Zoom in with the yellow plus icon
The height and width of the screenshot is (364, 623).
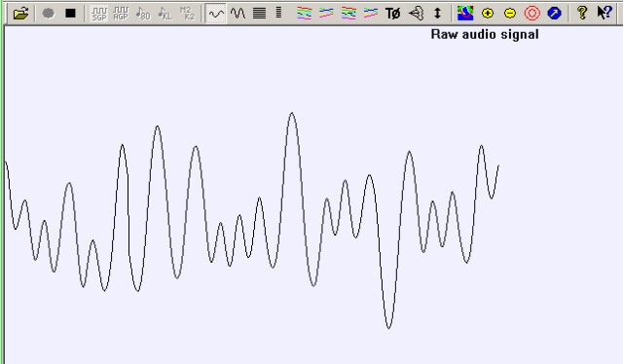488,14
